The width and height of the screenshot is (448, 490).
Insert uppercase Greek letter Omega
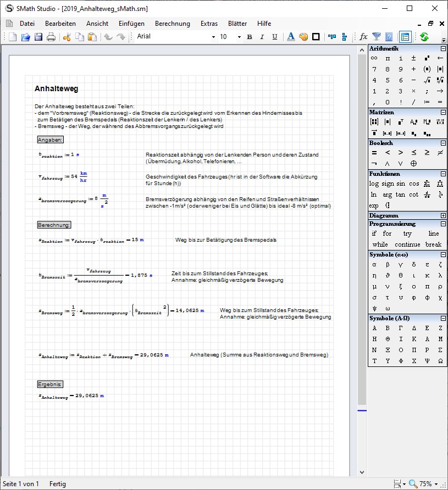pyautogui.click(x=440, y=361)
